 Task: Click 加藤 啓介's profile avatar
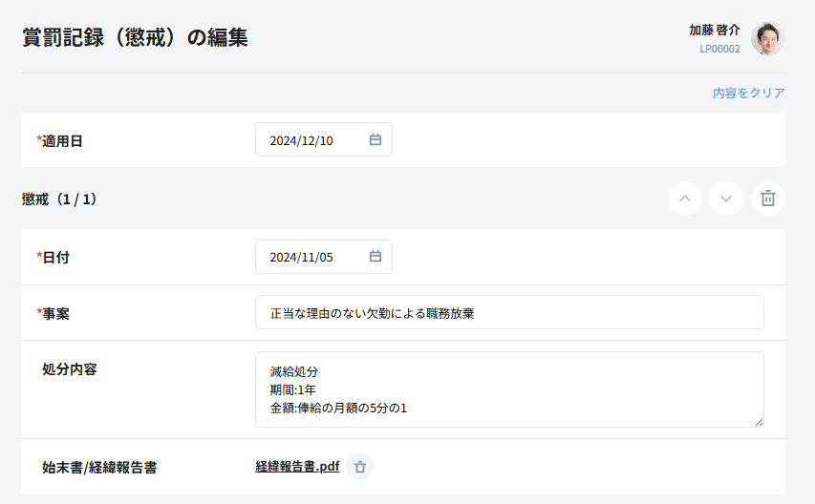[x=767, y=38]
